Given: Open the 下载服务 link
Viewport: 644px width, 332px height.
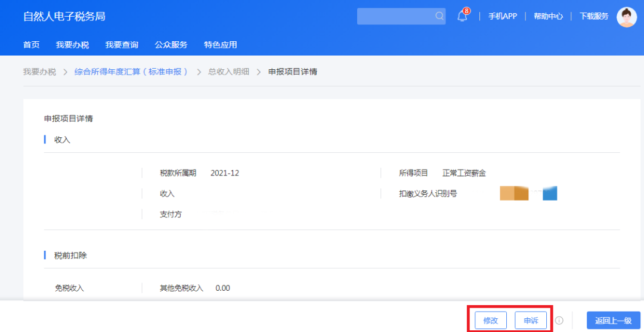Looking at the screenshot, I should tap(594, 17).
